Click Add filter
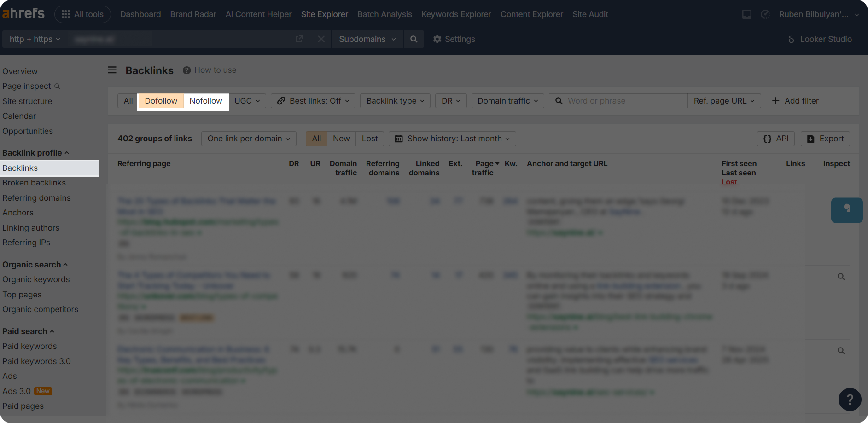Image resolution: width=868 pixels, height=423 pixels. click(x=795, y=101)
